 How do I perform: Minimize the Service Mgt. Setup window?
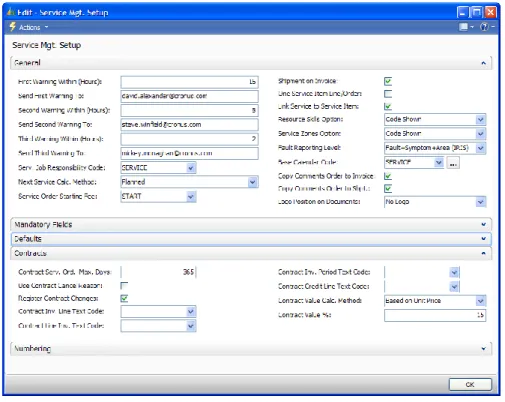(x=462, y=12)
